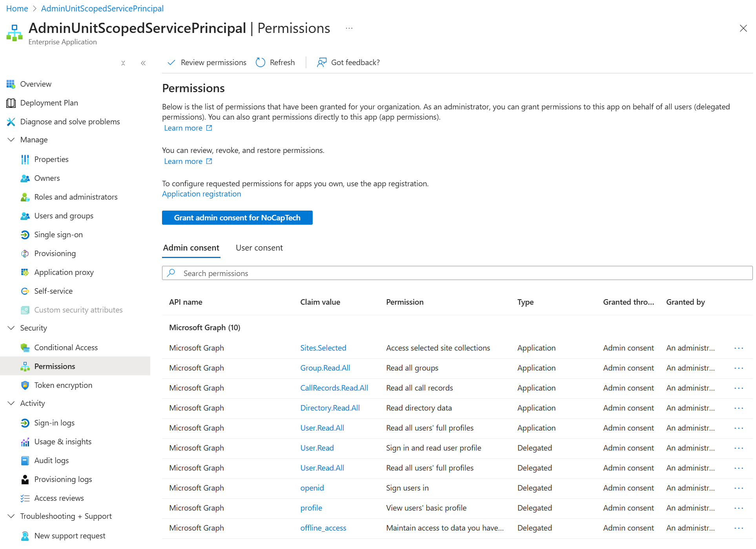Open Sign-in logs icon
756x549 pixels.
(x=25, y=423)
